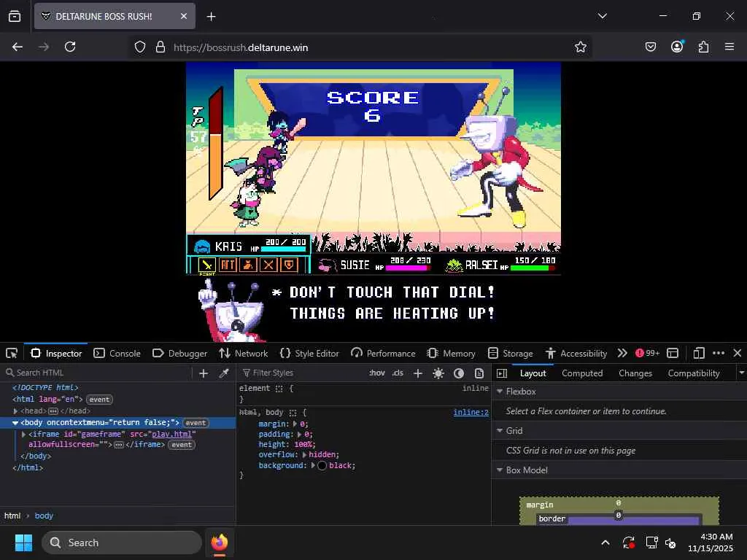
Task: Select body in the breadcrumb bar
Action: (x=44, y=516)
